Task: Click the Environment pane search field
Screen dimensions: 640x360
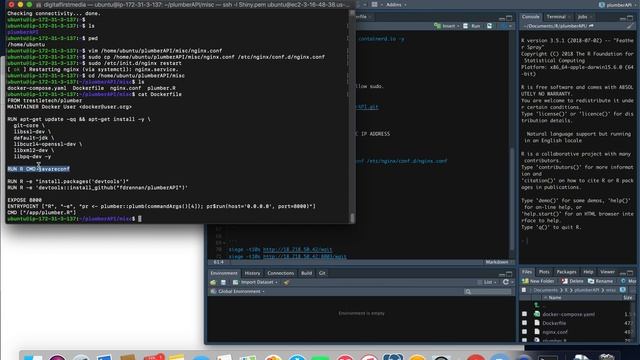Action: coord(487,291)
